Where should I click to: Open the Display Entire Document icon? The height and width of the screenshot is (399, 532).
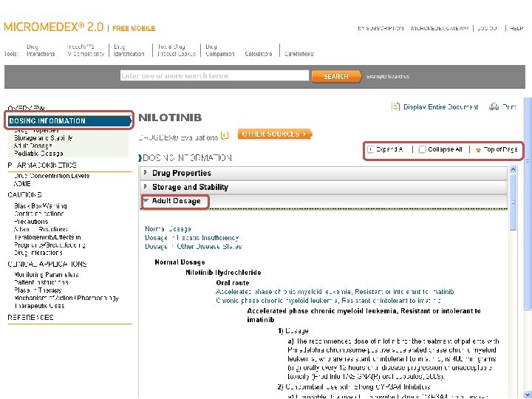pyautogui.click(x=395, y=107)
